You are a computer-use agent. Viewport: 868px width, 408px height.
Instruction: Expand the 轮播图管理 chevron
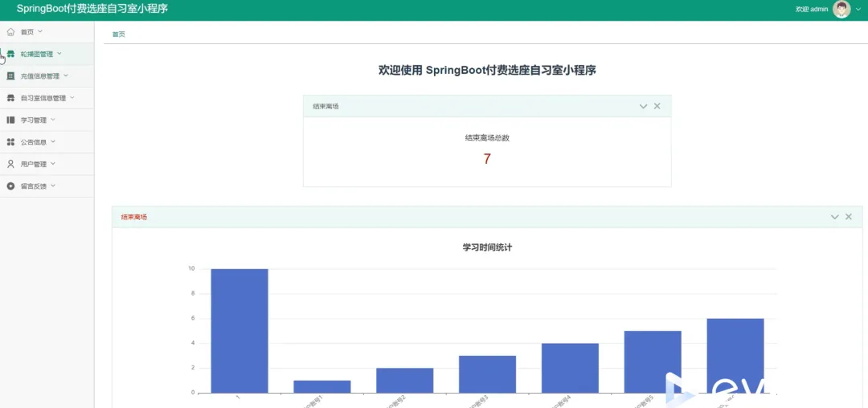[59, 54]
